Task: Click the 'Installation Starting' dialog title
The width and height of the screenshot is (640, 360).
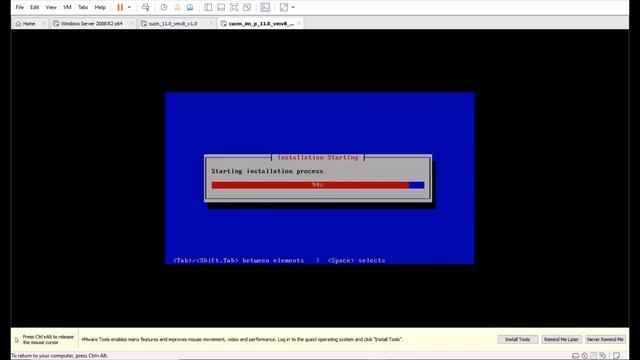Action: [318, 158]
